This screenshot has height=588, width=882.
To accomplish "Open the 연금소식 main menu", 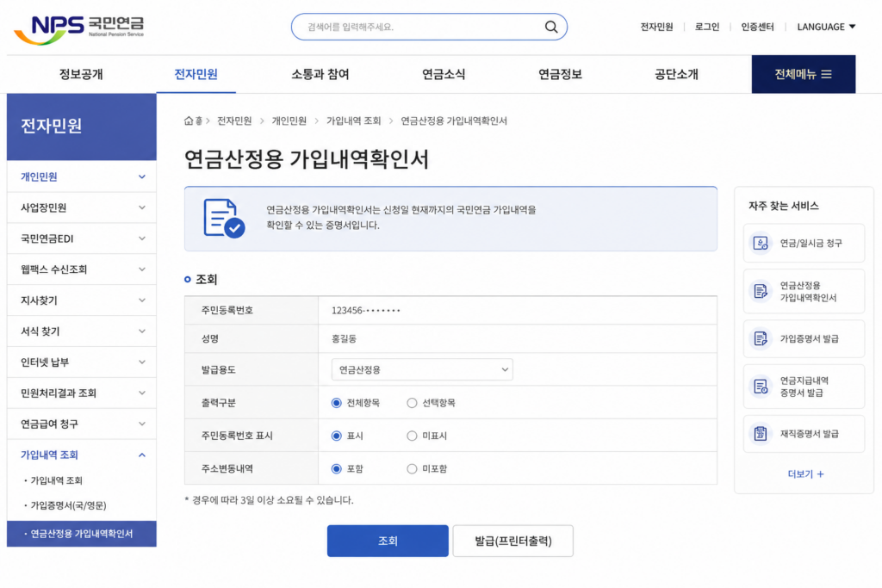I will click(x=444, y=74).
